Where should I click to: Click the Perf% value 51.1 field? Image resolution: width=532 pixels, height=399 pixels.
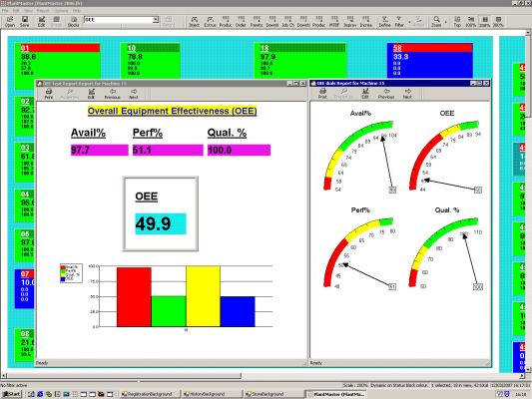pyautogui.click(x=168, y=150)
